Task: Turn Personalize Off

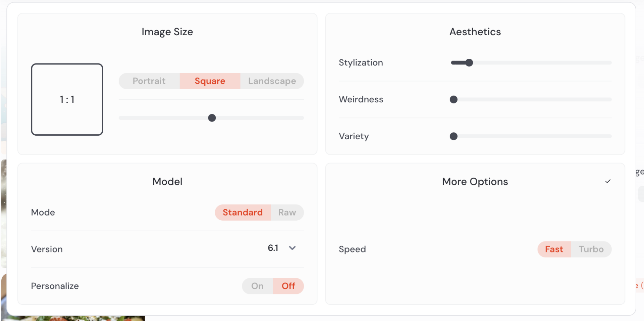Action: click(288, 286)
